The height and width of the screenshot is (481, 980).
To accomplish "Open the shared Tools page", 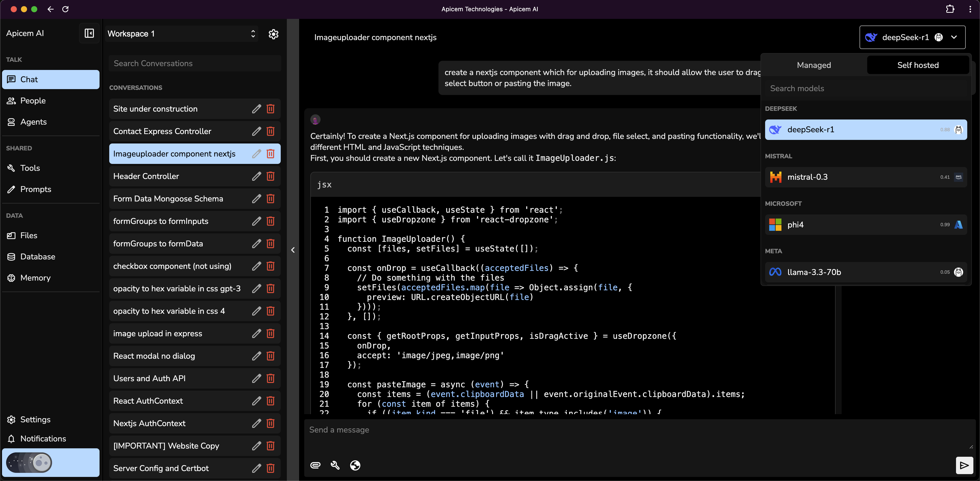I will pyautogui.click(x=51, y=168).
